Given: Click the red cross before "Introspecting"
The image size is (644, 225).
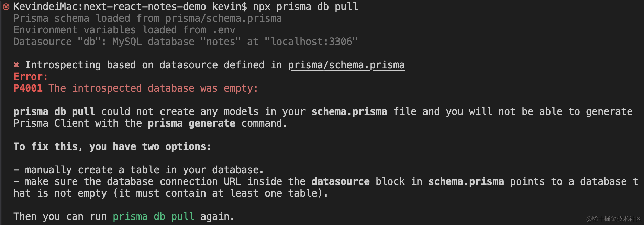Looking at the screenshot, I should [16, 65].
